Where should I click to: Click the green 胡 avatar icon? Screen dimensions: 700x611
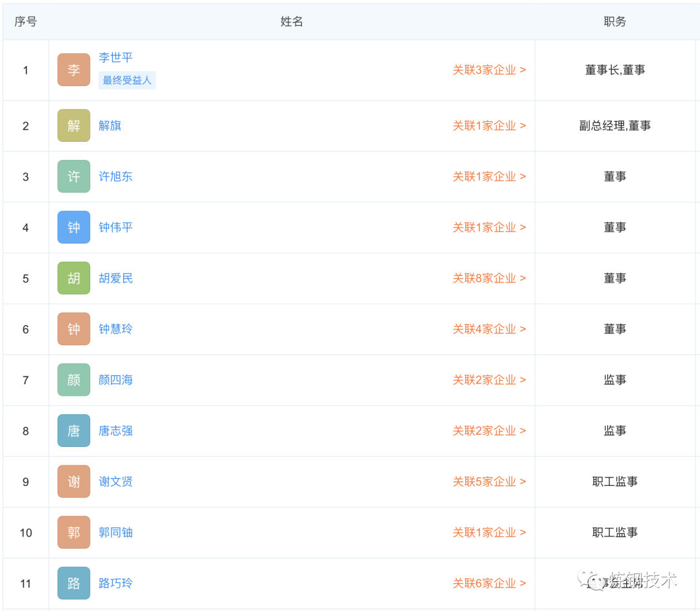point(74,278)
